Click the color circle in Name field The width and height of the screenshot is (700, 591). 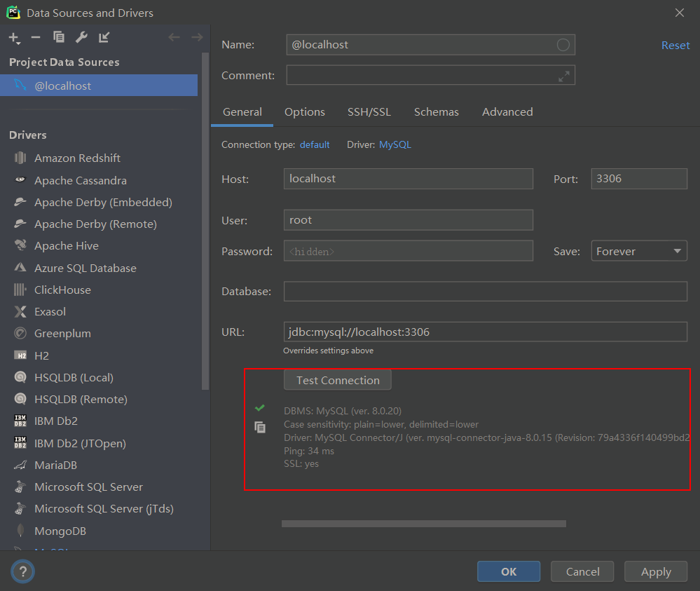coord(563,45)
